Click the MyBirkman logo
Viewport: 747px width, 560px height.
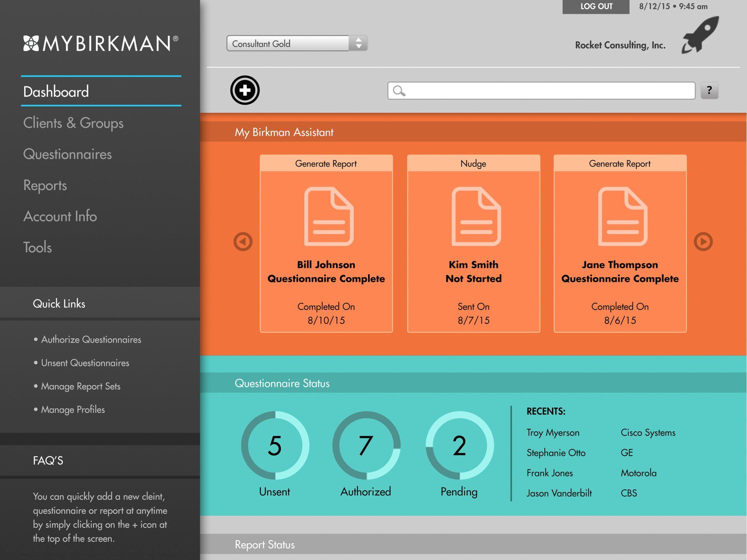click(x=100, y=43)
